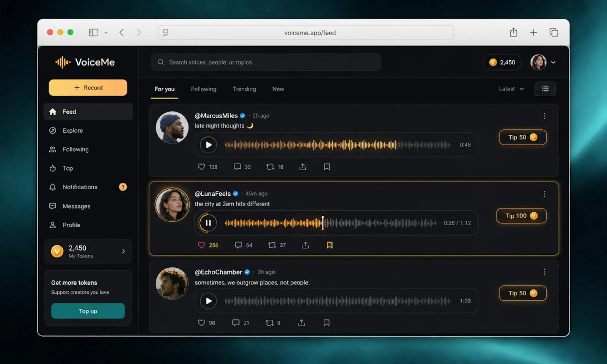Viewport: 607px width, 364px height.
Task: Share EchoChamber's voice post
Action: tap(302, 323)
